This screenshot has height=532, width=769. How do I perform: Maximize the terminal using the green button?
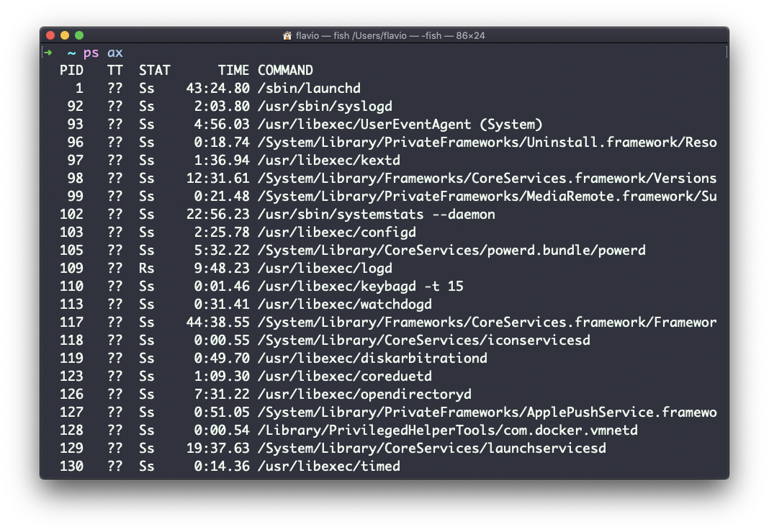tap(79, 35)
